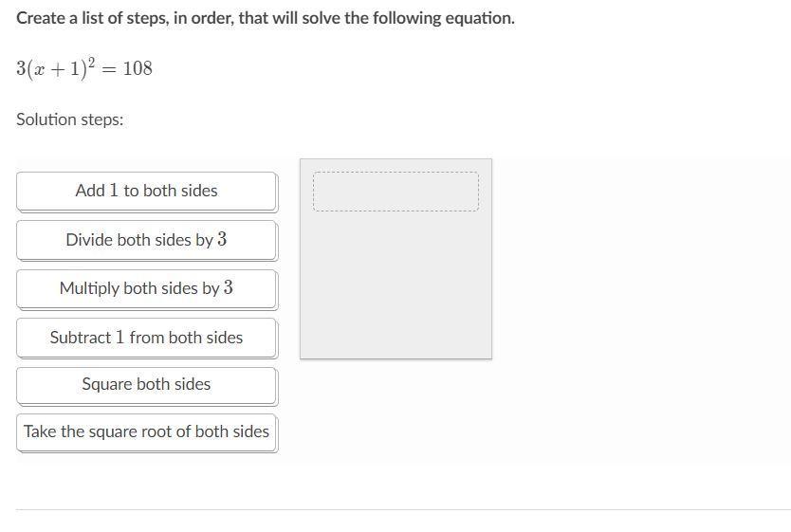Click the number 3 in the Multiply step
The height and width of the screenshot is (532, 791).
(x=229, y=288)
